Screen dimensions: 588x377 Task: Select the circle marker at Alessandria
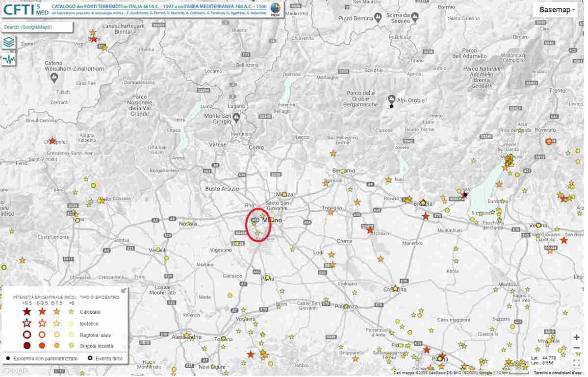(186, 335)
